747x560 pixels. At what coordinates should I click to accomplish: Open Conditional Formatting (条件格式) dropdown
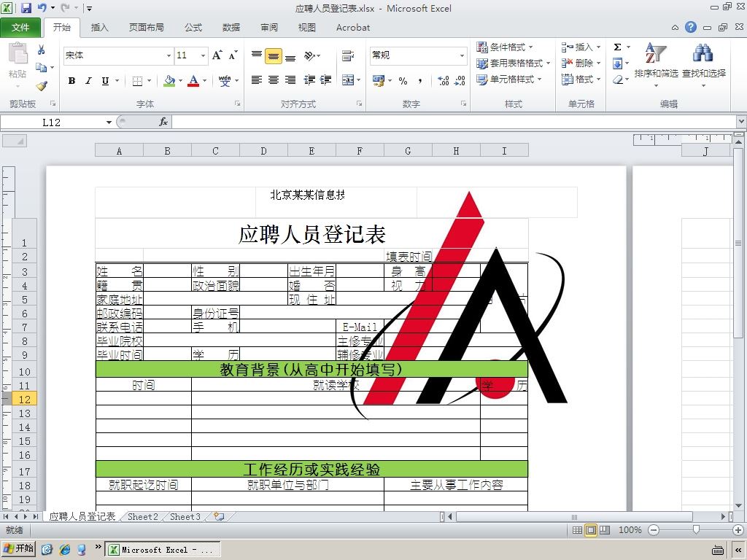pos(505,47)
